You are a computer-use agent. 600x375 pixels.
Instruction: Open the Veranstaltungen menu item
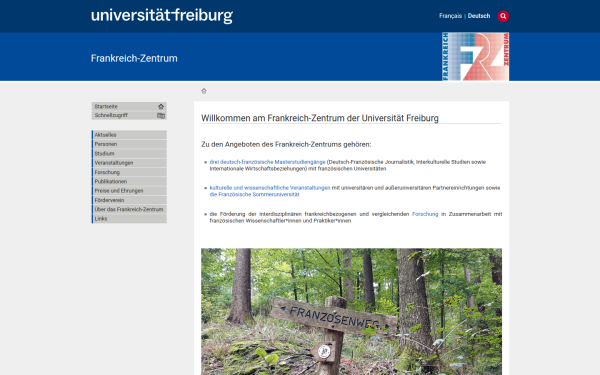point(129,163)
